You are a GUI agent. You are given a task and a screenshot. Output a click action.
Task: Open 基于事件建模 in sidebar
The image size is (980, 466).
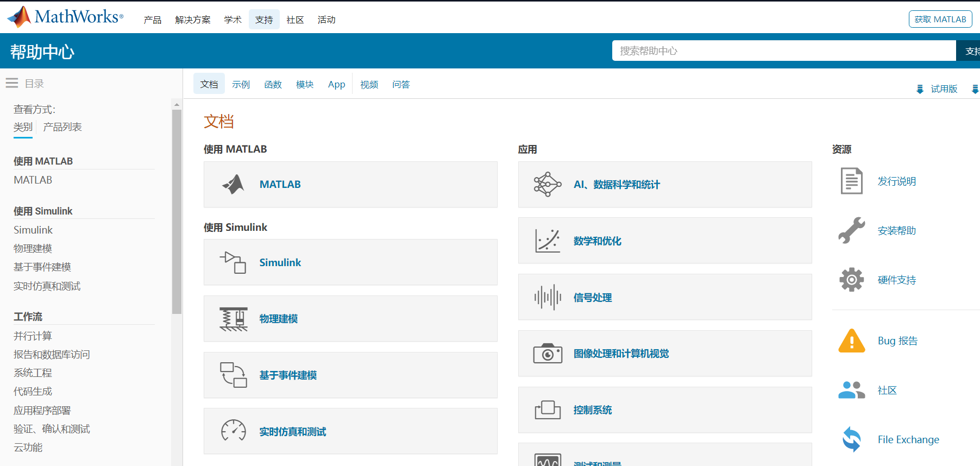(x=42, y=267)
